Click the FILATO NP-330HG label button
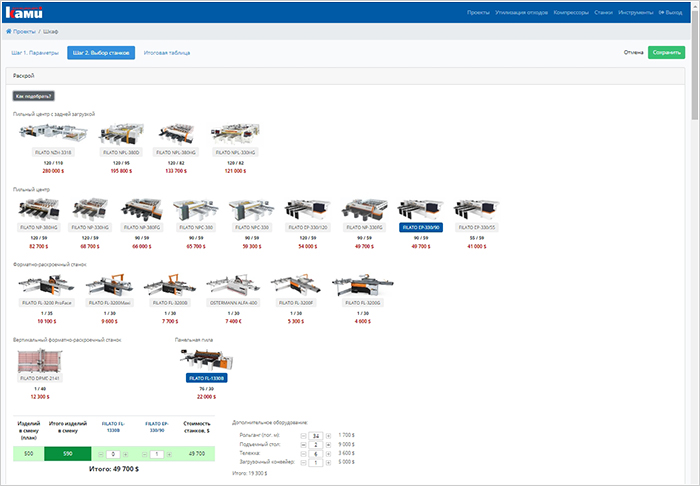700x486 pixels. click(x=90, y=227)
